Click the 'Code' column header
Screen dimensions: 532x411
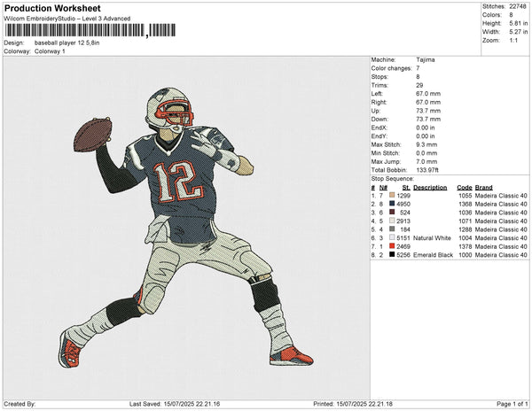[465, 188]
